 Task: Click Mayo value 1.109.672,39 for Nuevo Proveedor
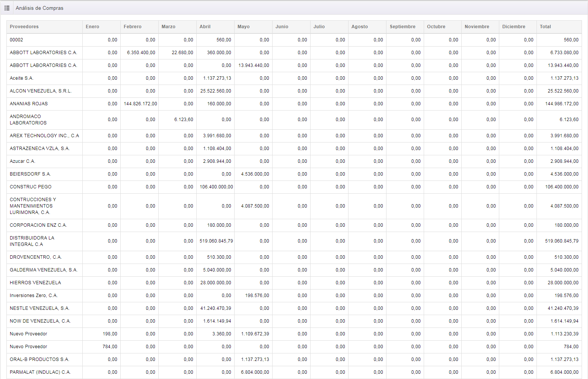(x=255, y=334)
